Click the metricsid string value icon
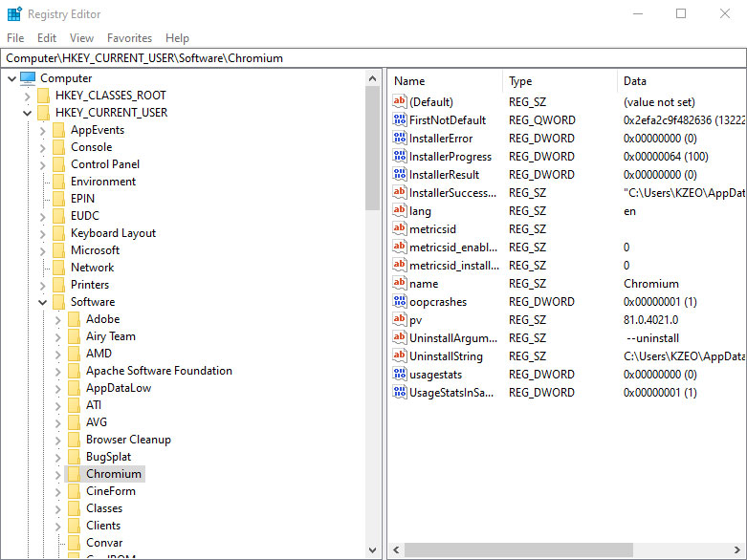Image resolution: width=747 pixels, height=560 pixels. [399, 228]
